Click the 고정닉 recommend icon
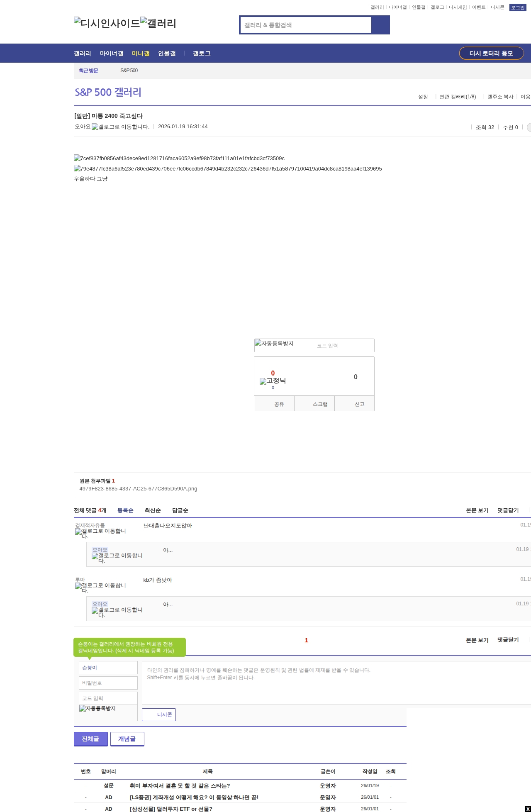The width and height of the screenshot is (531, 812). click(x=273, y=381)
